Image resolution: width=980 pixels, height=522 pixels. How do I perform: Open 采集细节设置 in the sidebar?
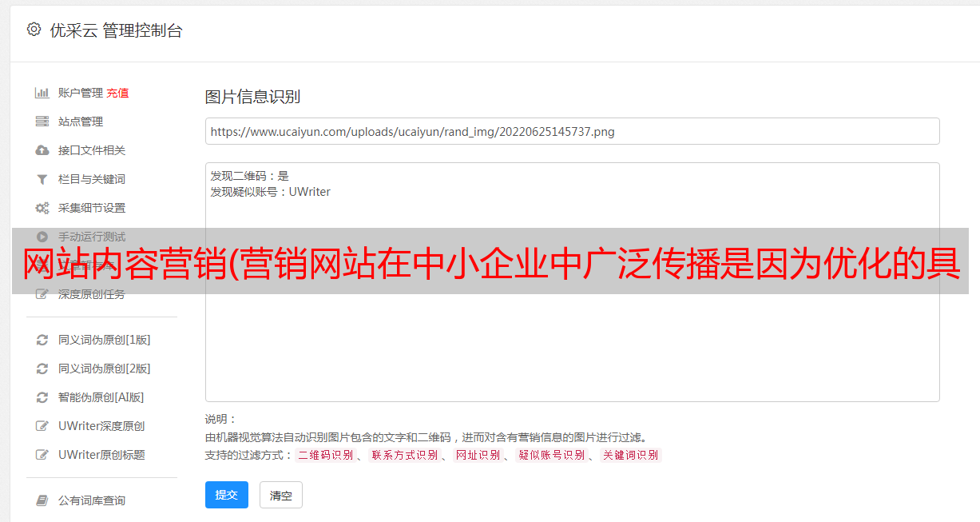pos(92,208)
